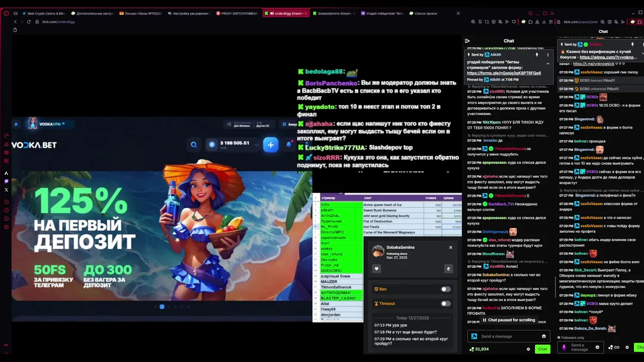The height and width of the screenshot is (362, 644).
Task: Click the home icon above VODKA.BET logo
Action: point(16,124)
